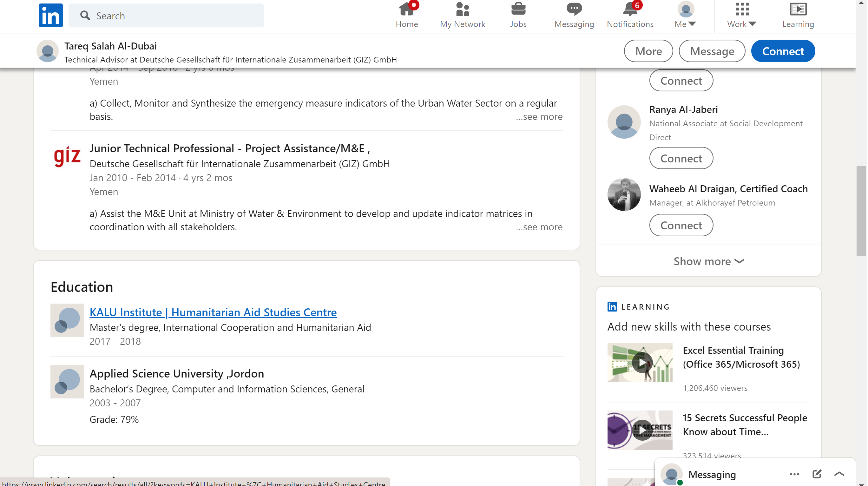The image size is (868, 486).
Task: Open the Messaging nav icon
Action: [574, 10]
